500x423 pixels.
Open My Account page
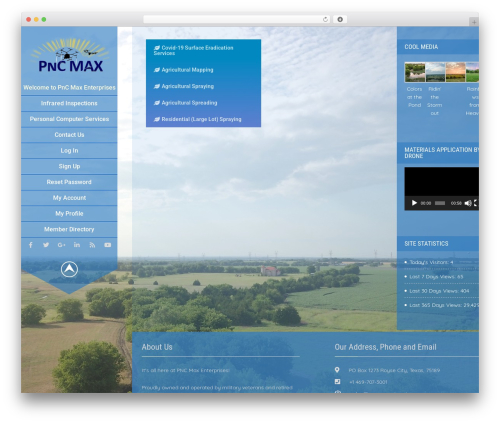click(x=69, y=198)
